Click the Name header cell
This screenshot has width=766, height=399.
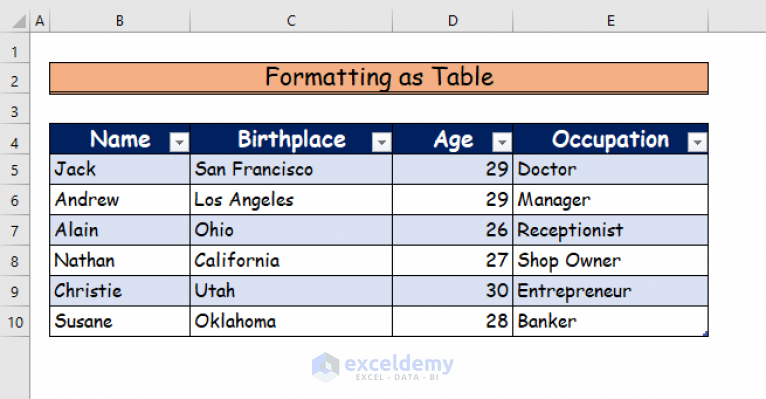pos(120,139)
